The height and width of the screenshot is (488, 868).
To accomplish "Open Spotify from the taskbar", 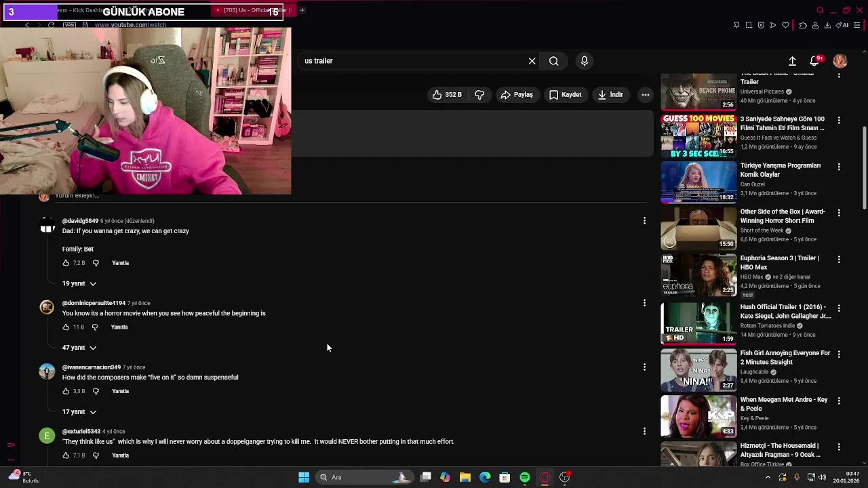I will [x=525, y=477].
